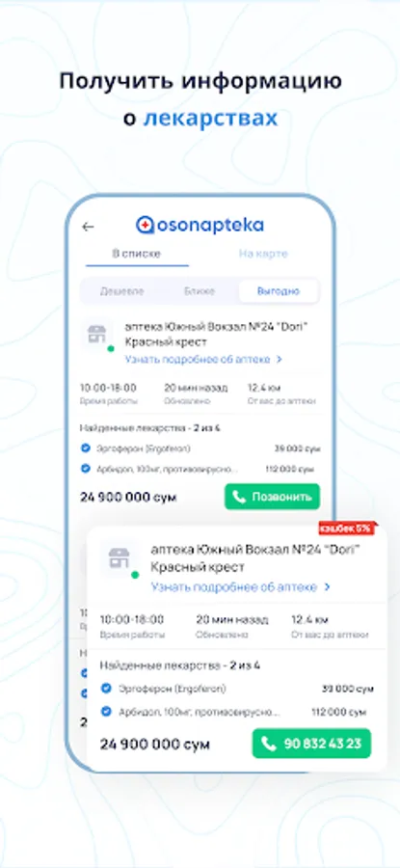Toggle Арбидол checkmark in popup card
Image resolution: width=400 pixels, height=868 pixels.
pyautogui.click(x=106, y=712)
